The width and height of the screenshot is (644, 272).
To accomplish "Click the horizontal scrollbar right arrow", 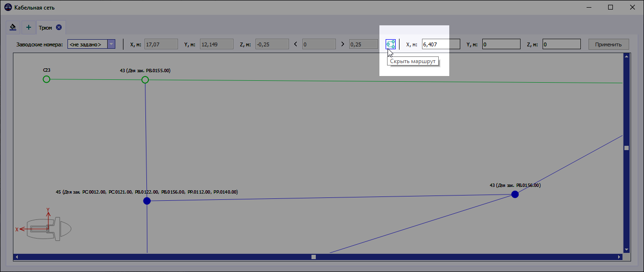I will tap(620, 257).
